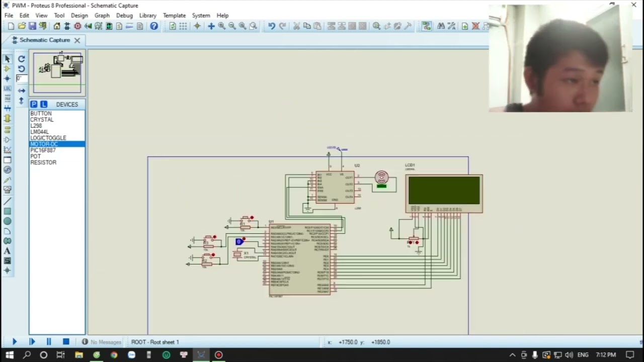Select the 2D line drawing tool
644x362 pixels.
pyautogui.click(x=7, y=202)
